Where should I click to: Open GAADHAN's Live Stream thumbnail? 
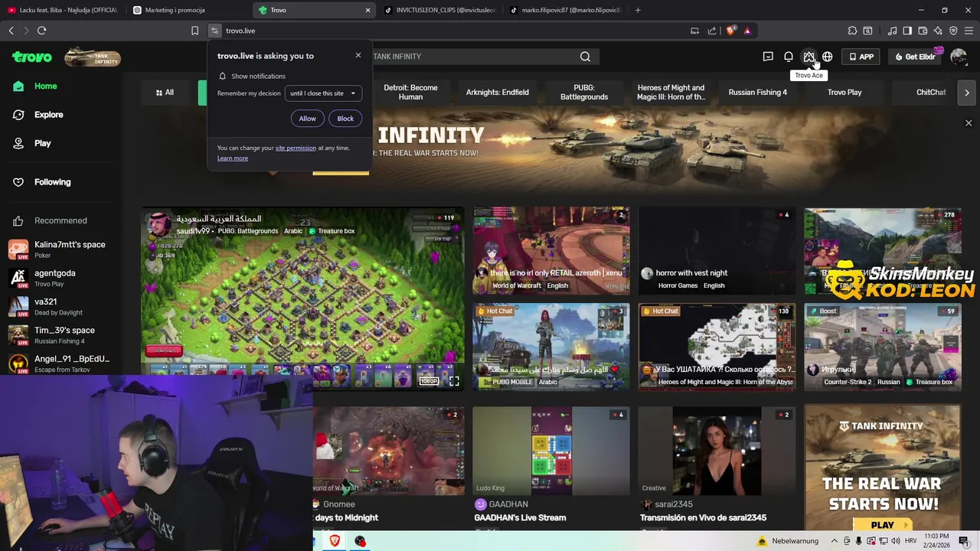[551, 452]
